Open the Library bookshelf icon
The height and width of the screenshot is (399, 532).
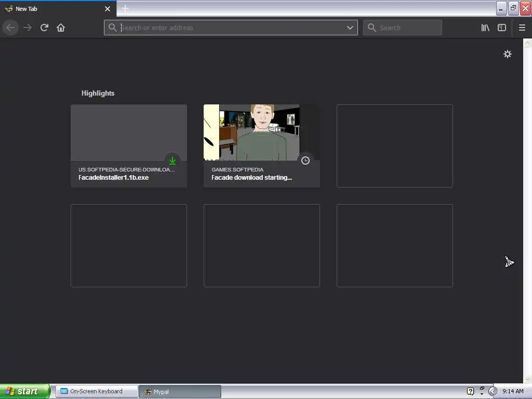pyautogui.click(x=485, y=28)
